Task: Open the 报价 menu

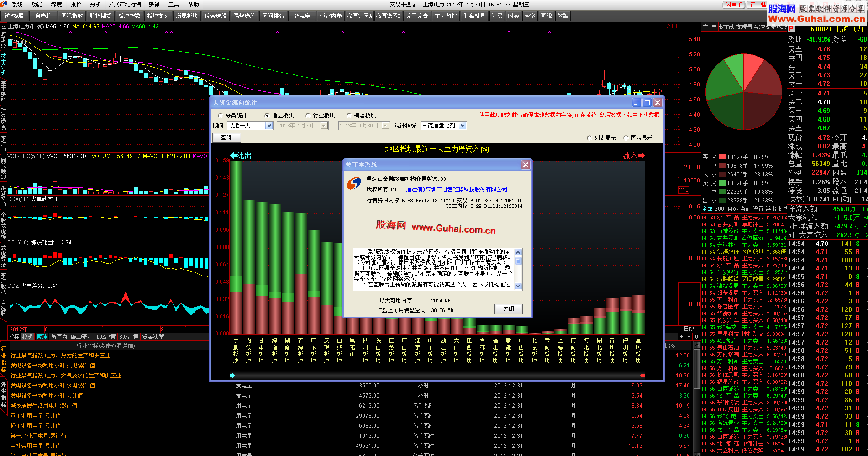Action: point(76,5)
